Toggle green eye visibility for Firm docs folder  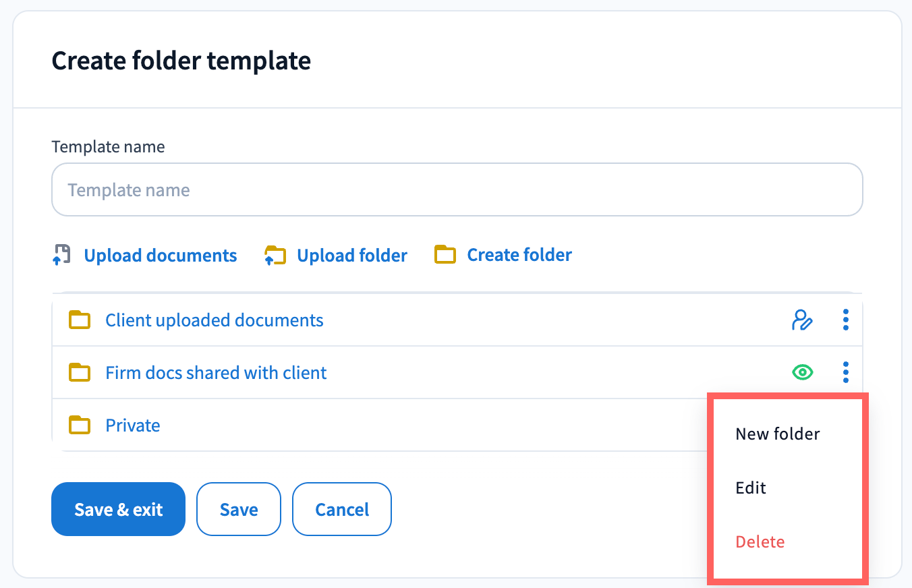coord(802,372)
